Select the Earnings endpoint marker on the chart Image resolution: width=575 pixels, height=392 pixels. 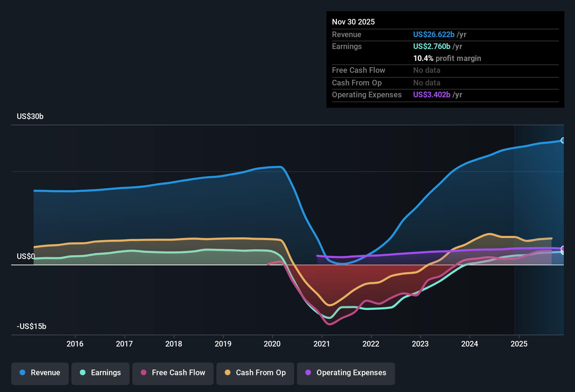(563, 253)
